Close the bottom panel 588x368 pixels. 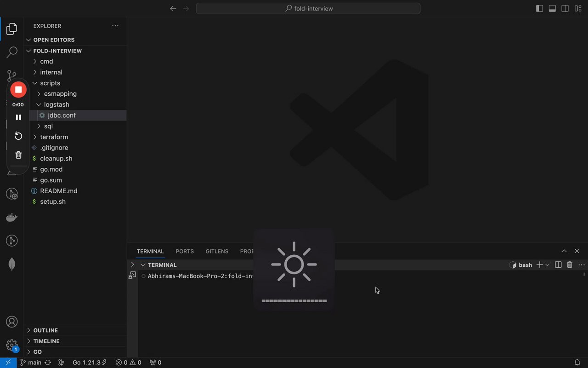click(577, 251)
